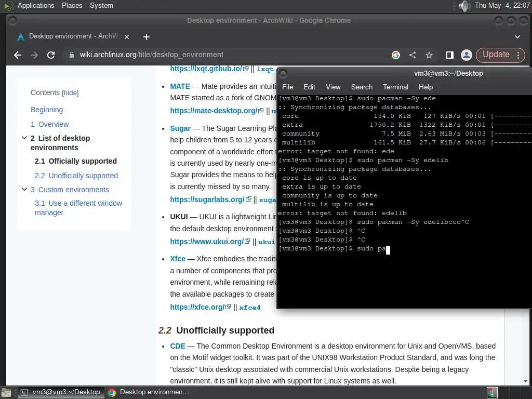
Task: Jump to 3.1 Use a different window manager
Action: (x=78, y=208)
